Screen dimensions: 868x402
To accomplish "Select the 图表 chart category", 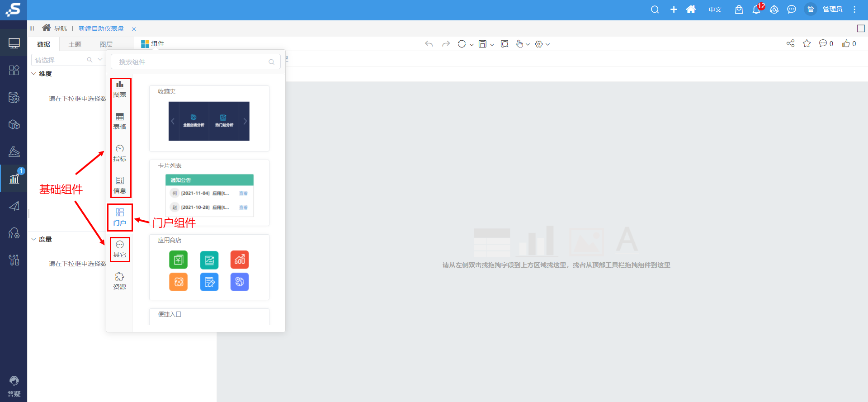I will point(120,90).
